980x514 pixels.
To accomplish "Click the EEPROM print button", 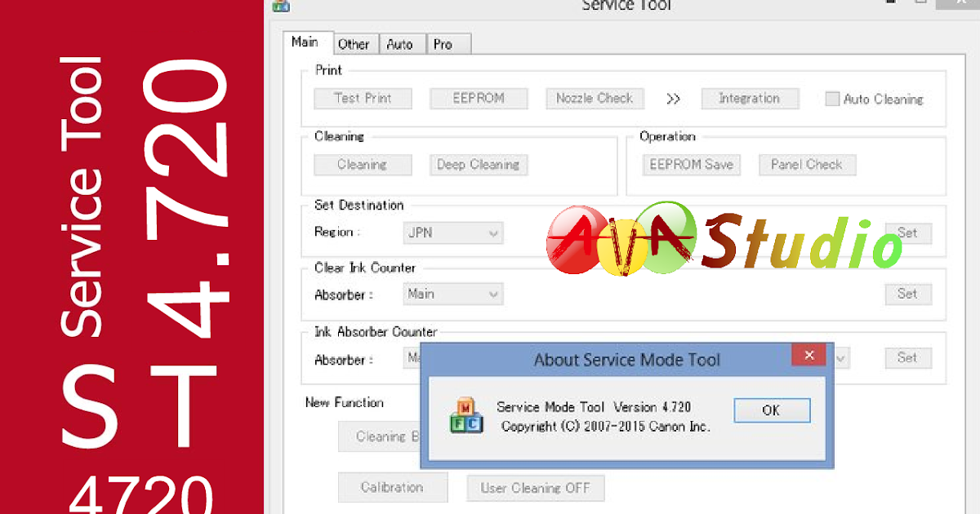I will tap(479, 98).
